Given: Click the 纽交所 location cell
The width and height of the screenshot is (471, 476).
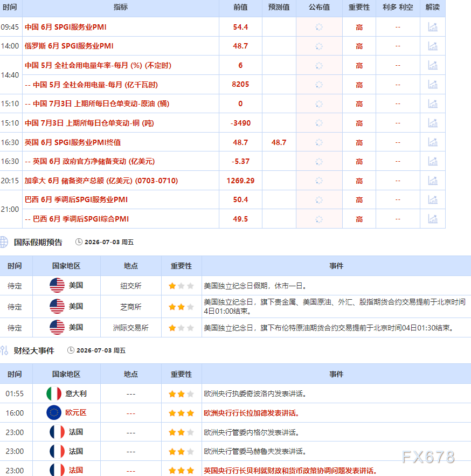Looking at the screenshot, I should [x=131, y=286].
